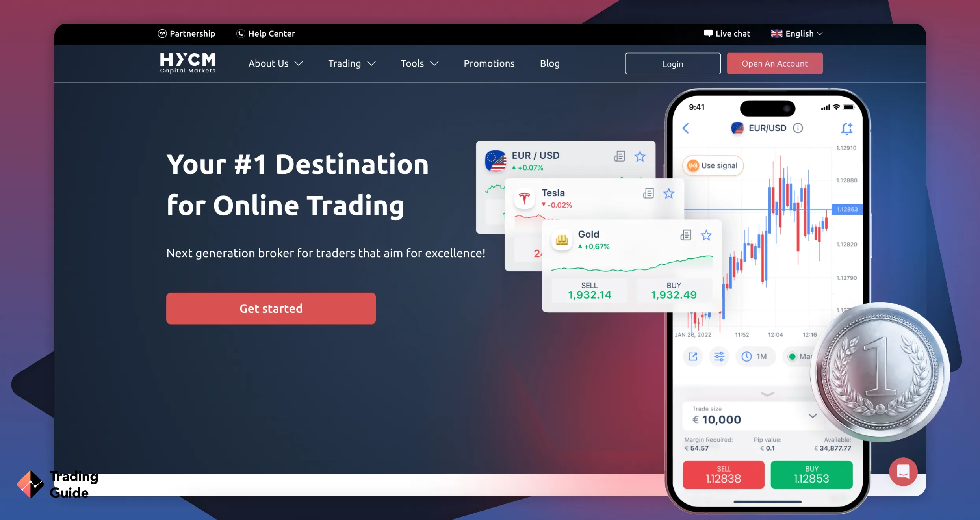Click the Get started button
The height and width of the screenshot is (520, 980).
pos(271,308)
